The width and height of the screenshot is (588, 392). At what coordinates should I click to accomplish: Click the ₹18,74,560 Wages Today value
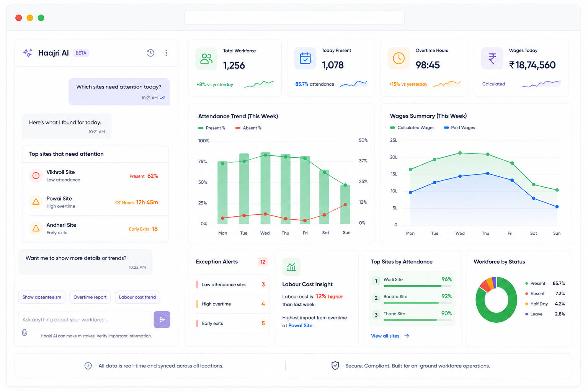coord(532,65)
